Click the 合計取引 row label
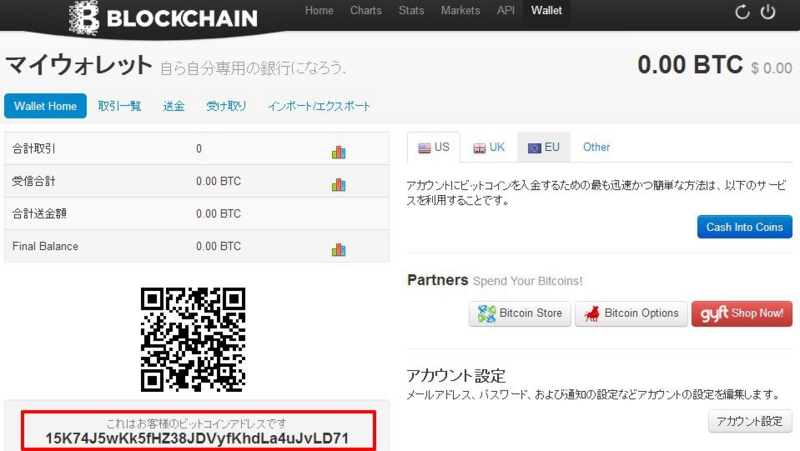This screenshot has height=451, width=800. (x=34, y=148)
